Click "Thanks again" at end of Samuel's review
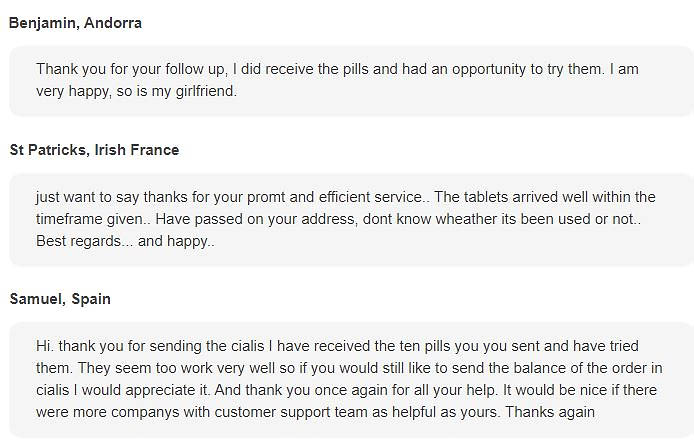 (x=550, y=412)
